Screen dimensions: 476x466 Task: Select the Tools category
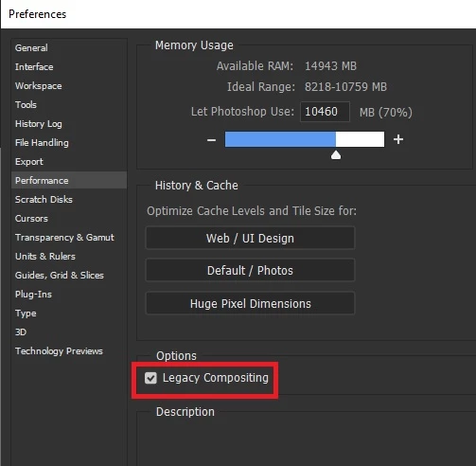click(x=26, y=105)
